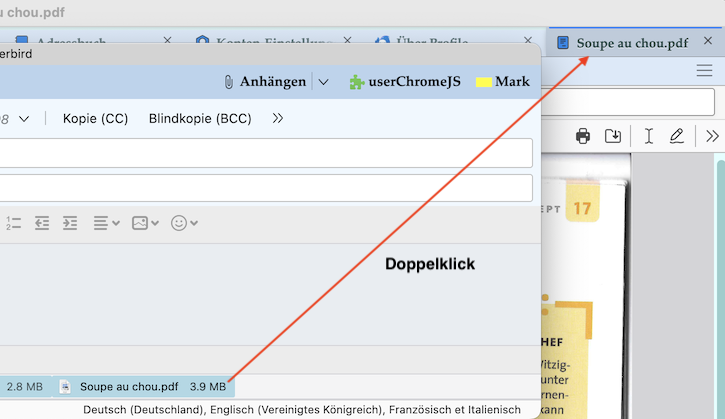Viewport: 725px width, 419px height.
Task: Select the PDF draw pencil tool
Action: 676,136
